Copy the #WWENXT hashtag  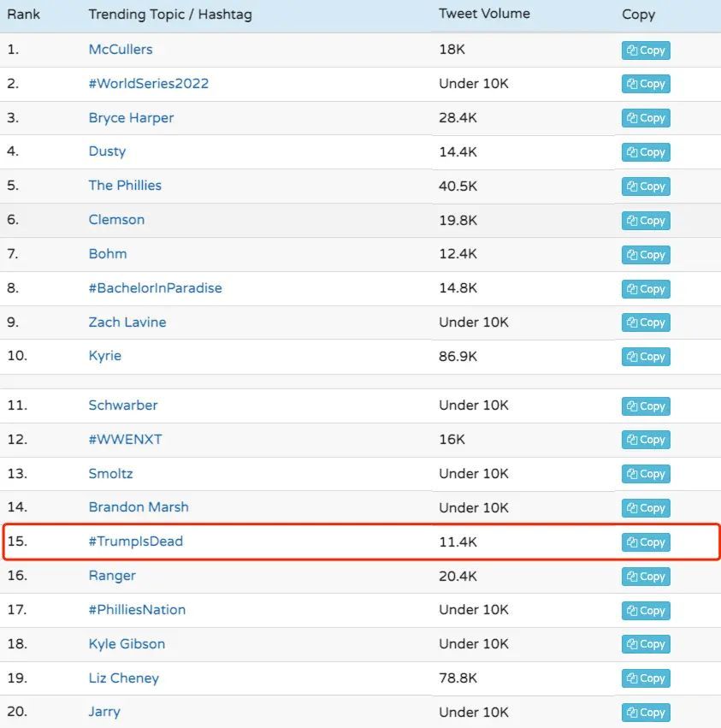coord(646,440)
